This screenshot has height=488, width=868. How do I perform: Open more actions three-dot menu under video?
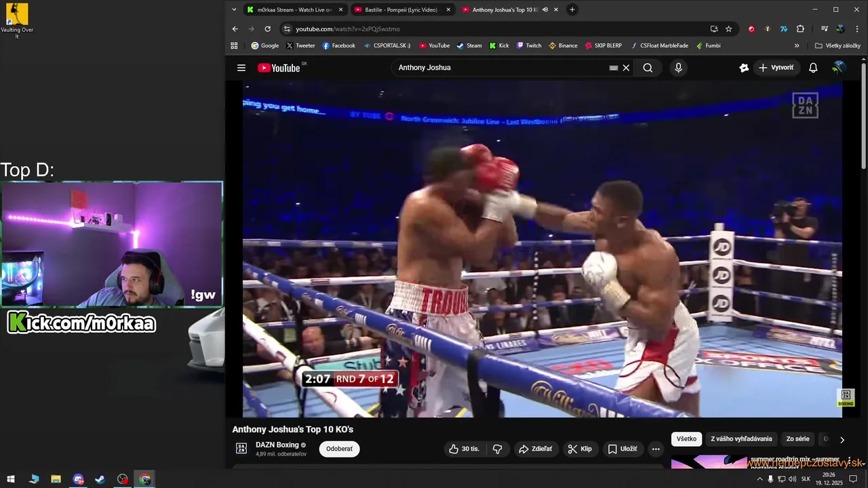655,449
